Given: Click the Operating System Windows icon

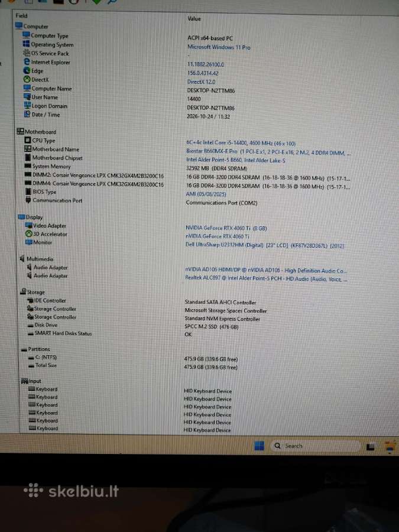Looking at the screenshot, I should pos(26,44).
